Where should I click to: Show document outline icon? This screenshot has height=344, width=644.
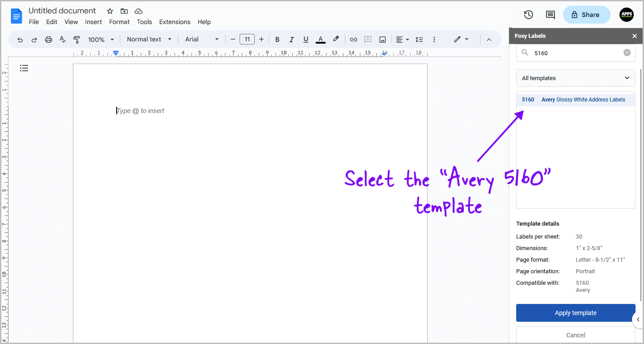point(24,68)
